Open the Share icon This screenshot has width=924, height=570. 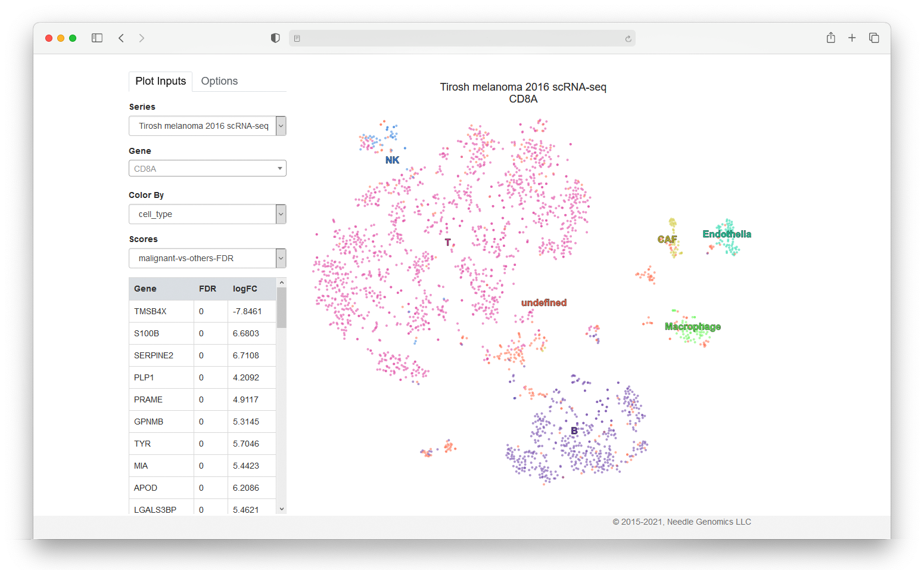pos(831,38)
